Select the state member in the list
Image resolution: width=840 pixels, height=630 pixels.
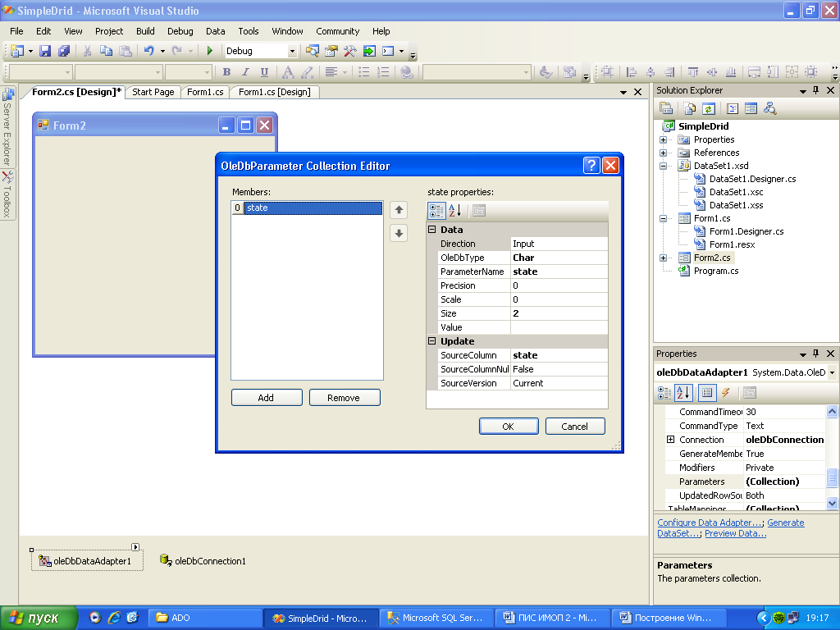pos(313,208)
